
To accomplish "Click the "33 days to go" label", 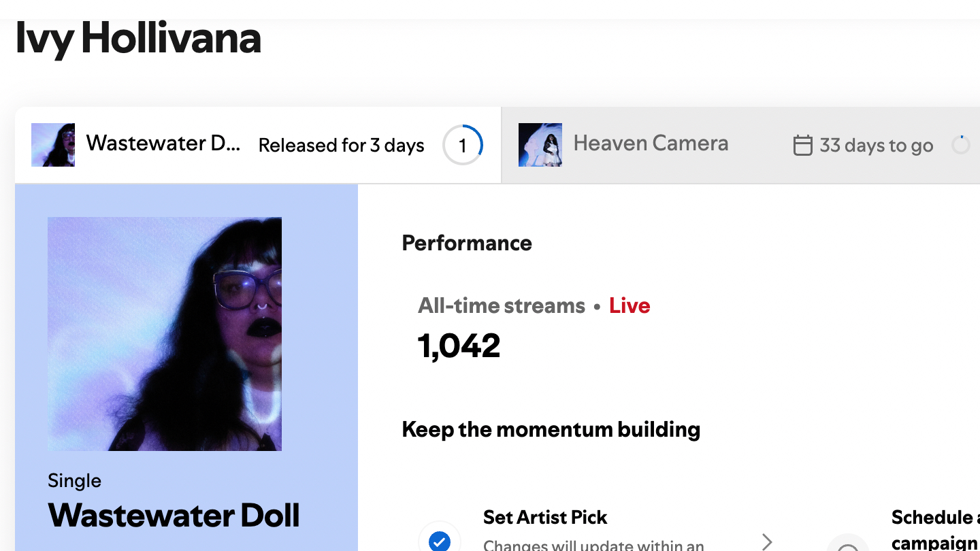I will point(876,145).
